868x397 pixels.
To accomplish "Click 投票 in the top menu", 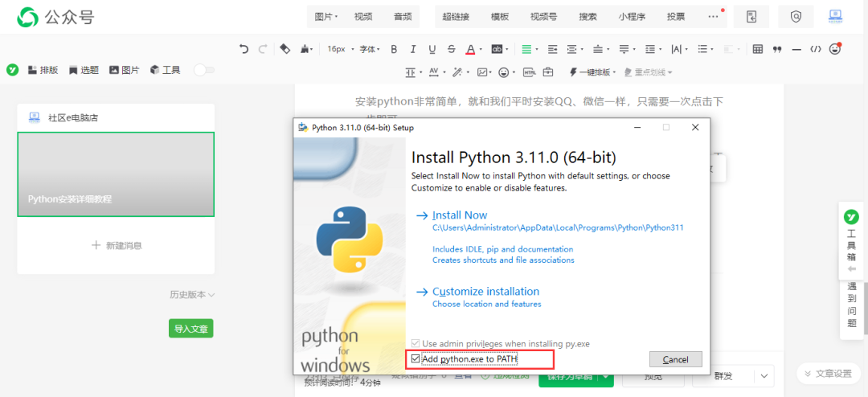I will (x=676, y=17).
